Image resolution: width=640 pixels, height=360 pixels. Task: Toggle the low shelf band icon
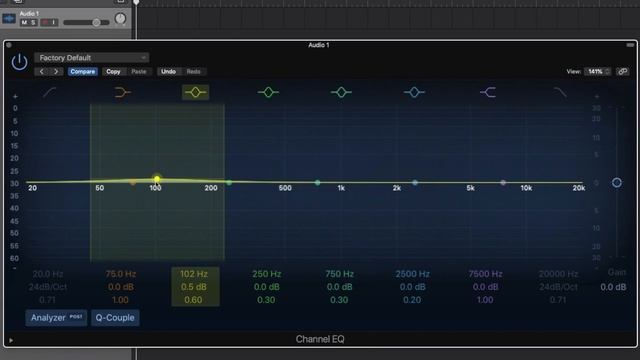coord(122,93)
